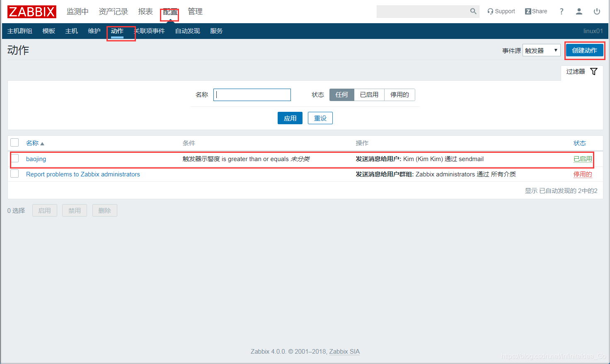
Task: Open the baojing action
Action: pyautogui.click(x=36, y=159)
